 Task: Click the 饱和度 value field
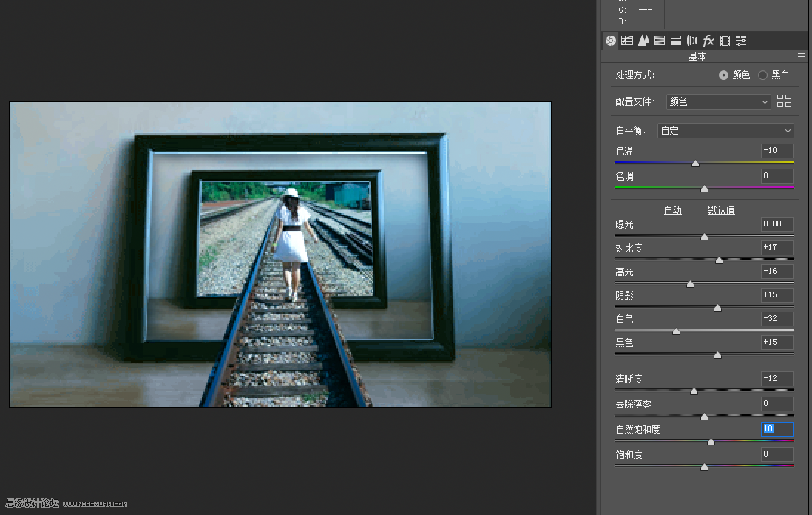[x=777, y=454]
